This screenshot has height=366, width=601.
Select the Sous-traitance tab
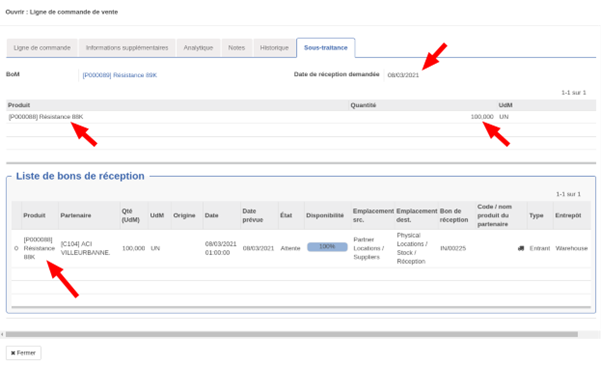[x=326, y=48]
